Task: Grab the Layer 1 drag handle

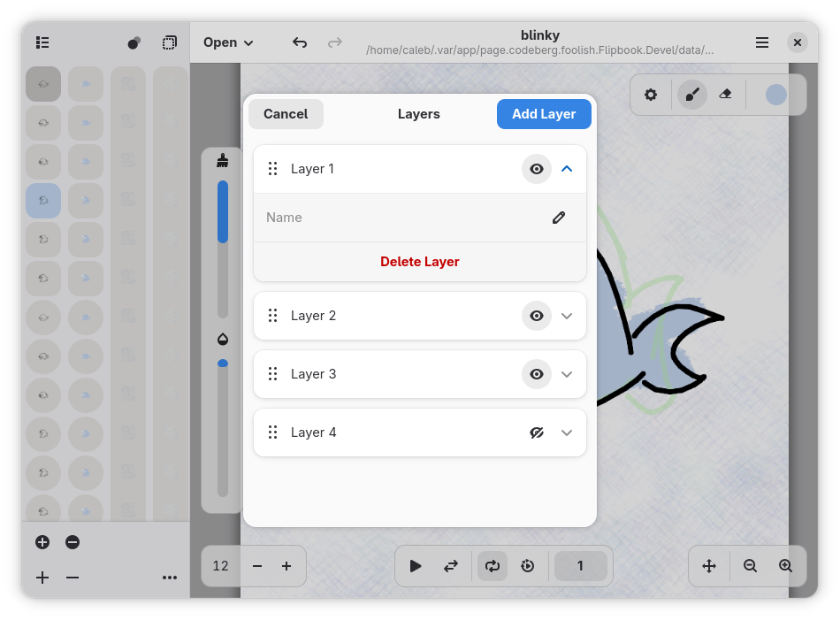Action: click(272, 169)
